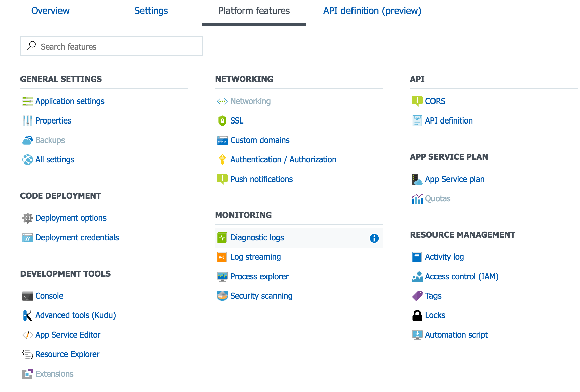The height and width of the screenshot is (392, 580).
Task: Click the Custom domains www icon
Action: [x=222, y=140]
